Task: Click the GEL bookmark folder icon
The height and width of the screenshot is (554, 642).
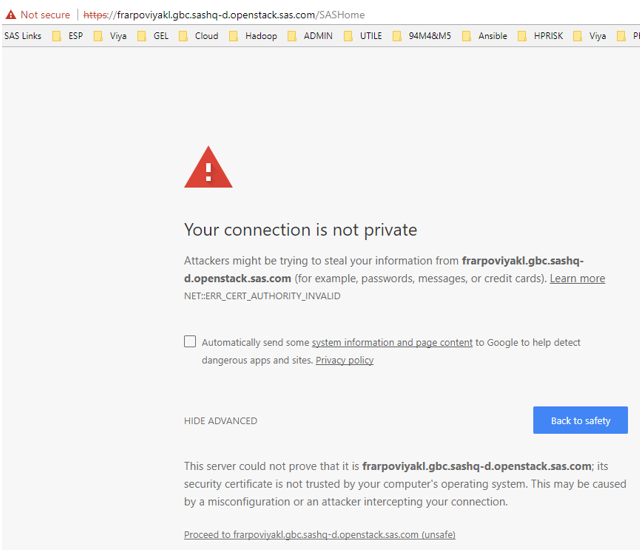Action: pos(141,36)
